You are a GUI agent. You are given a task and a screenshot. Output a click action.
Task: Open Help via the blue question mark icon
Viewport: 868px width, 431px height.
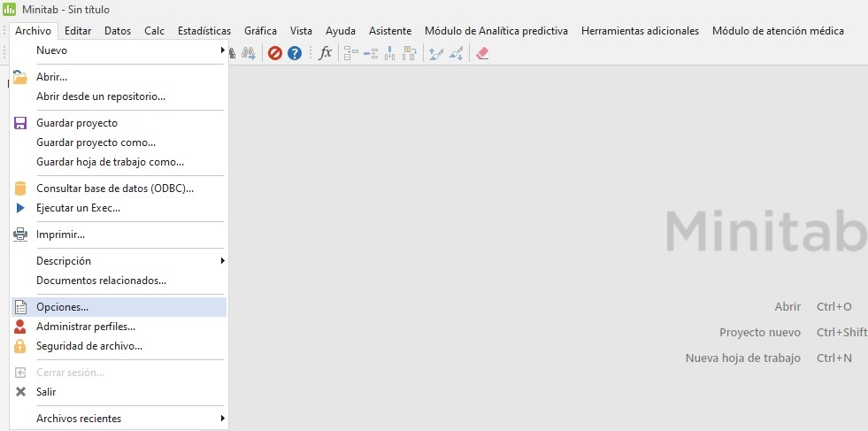pyautogui.click(x=295, y=53)
